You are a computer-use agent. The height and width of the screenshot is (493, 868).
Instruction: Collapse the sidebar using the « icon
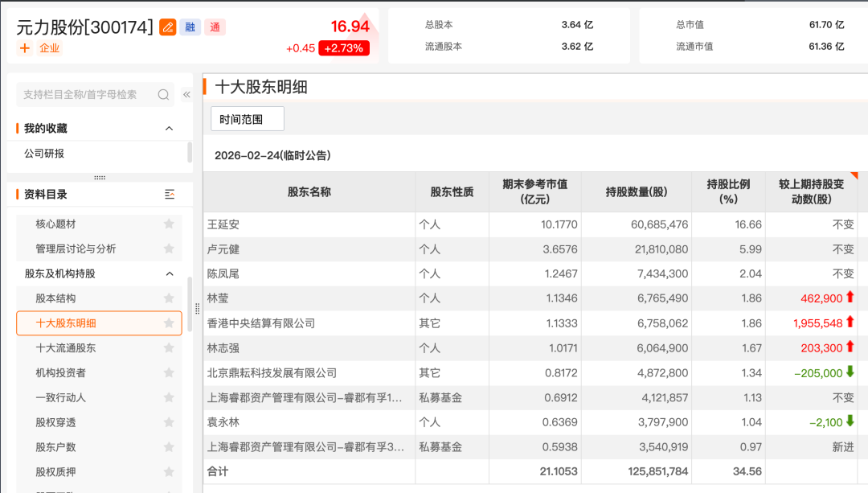pyautogui.click(x=186, y=92)
